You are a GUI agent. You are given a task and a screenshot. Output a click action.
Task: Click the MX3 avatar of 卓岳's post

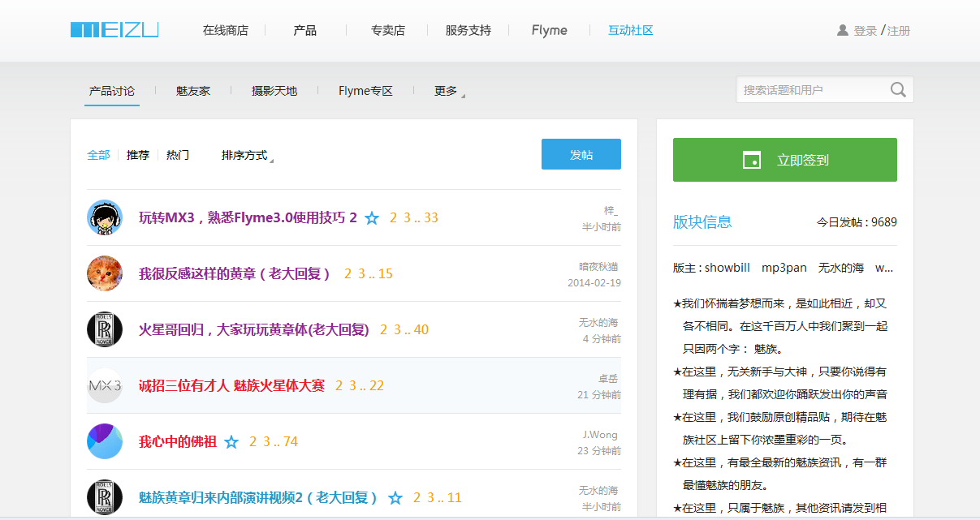tap(105, 385)
